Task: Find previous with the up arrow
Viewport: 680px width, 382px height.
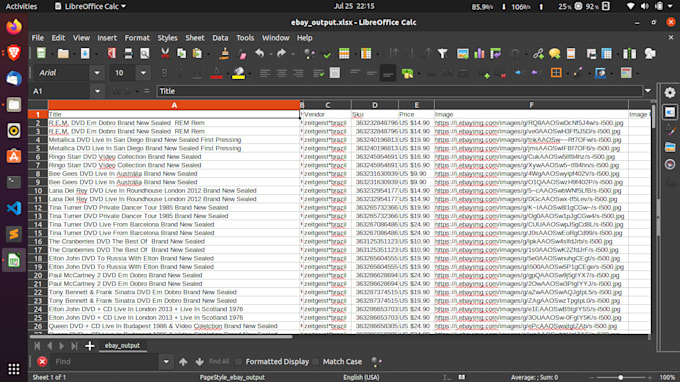Action: (x=183, y=361)
